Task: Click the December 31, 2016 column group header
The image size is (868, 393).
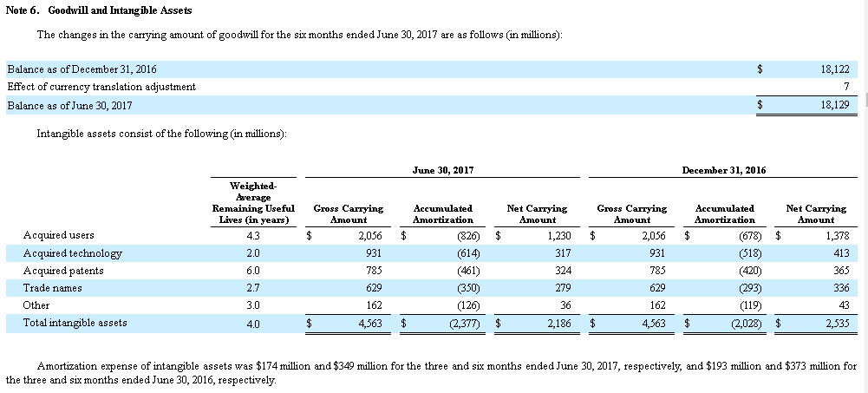Action: [x=723, y=171]
